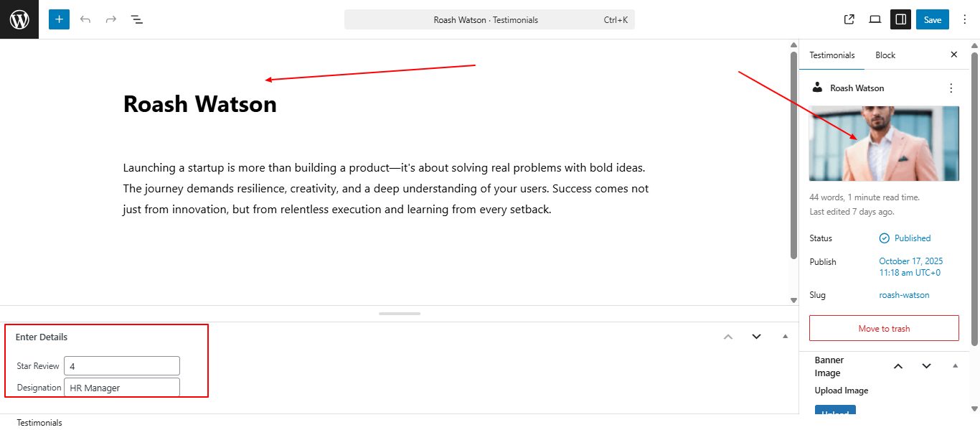
Task: Click the featured image thumbnail
Action: 884,144
